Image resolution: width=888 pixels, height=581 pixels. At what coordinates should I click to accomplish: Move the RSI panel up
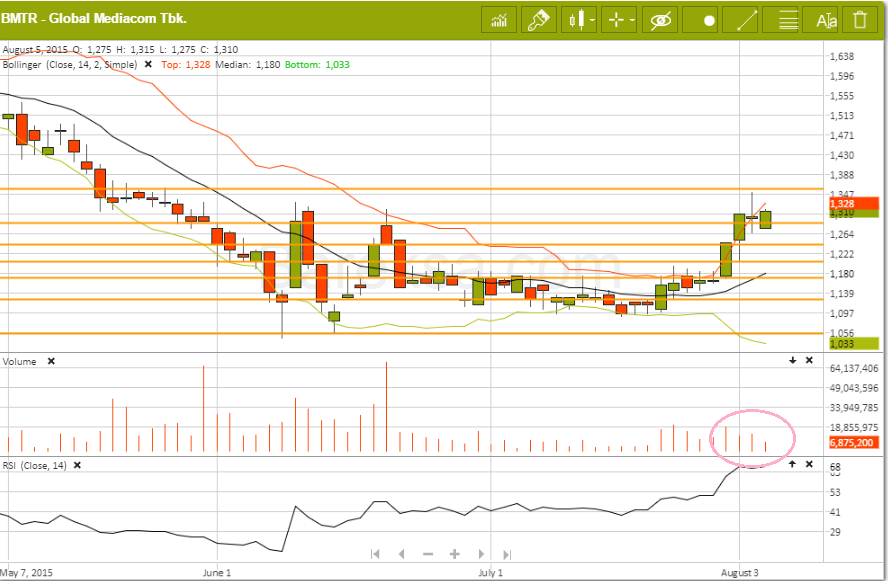click(x=792, y=465)
